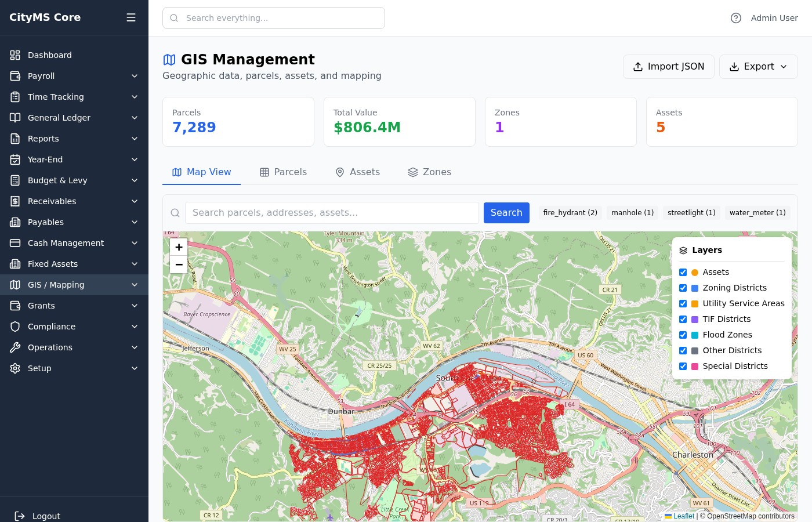Uncheck the TIF Districts layer
This screenshot has height=522, width=812.
[x=683, y=319]
